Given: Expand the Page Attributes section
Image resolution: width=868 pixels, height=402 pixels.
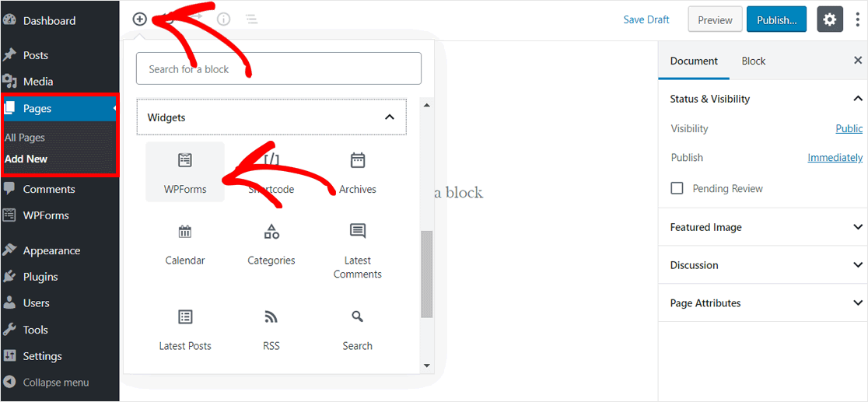Looking at the screenshot, I should point(763,303).
